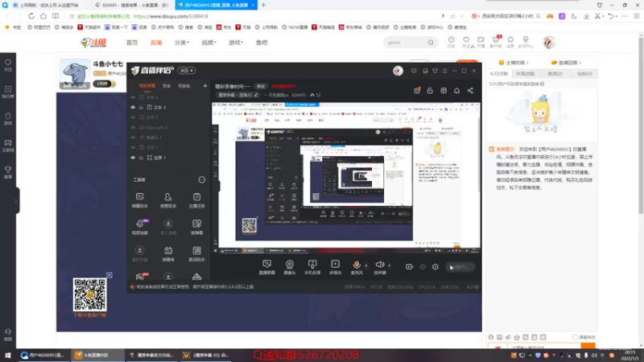
Task: Open 读弹幕 tool in the toolbox
Action: [196, 227]
